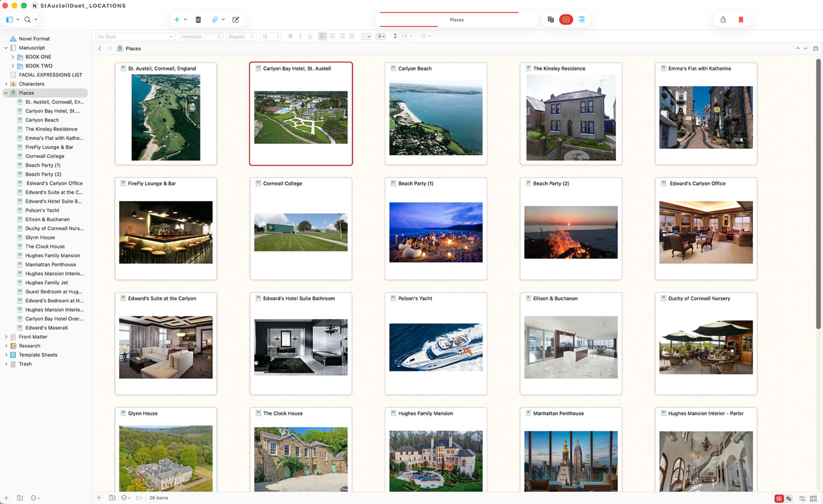Click the '26 items' footer text
The height and width of the screenshot is (504, 823).
point(159,498)
